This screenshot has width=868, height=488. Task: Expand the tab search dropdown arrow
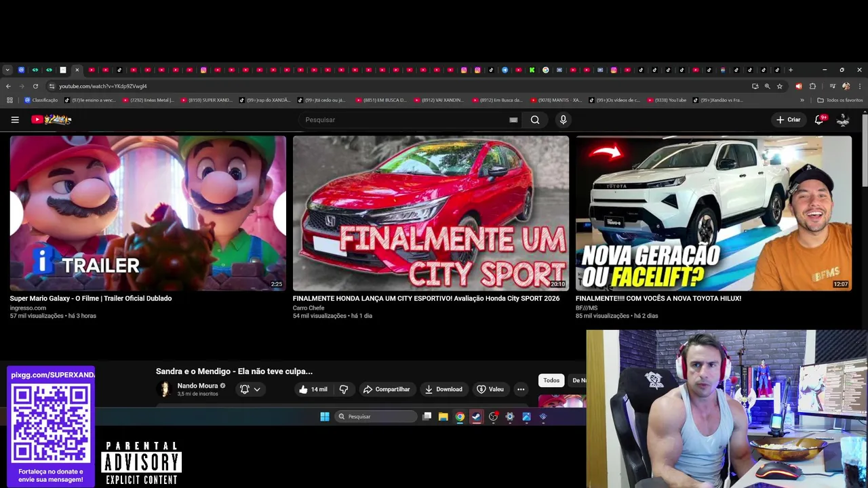click(x=7, y=70)
